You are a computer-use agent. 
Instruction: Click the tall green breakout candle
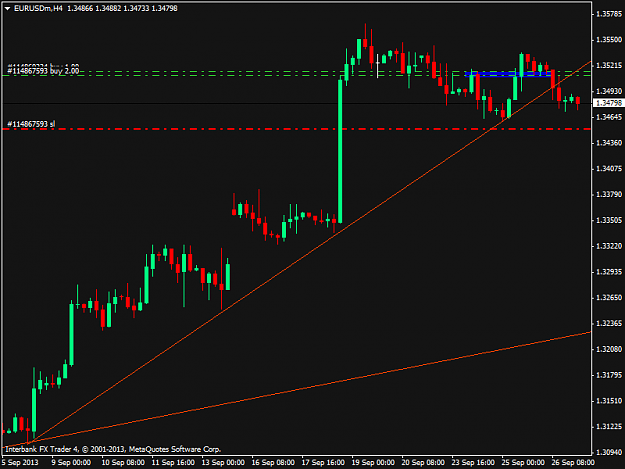point(340,151)
